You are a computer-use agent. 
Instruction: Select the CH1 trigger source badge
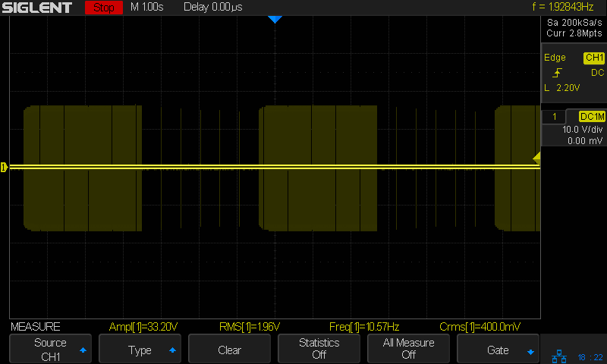click(x=594, y=58)
